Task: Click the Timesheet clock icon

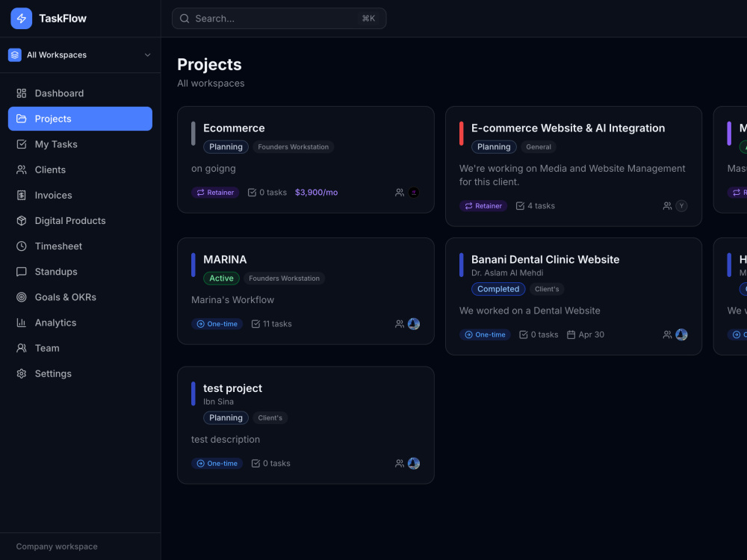Action: tap(22, 246)
